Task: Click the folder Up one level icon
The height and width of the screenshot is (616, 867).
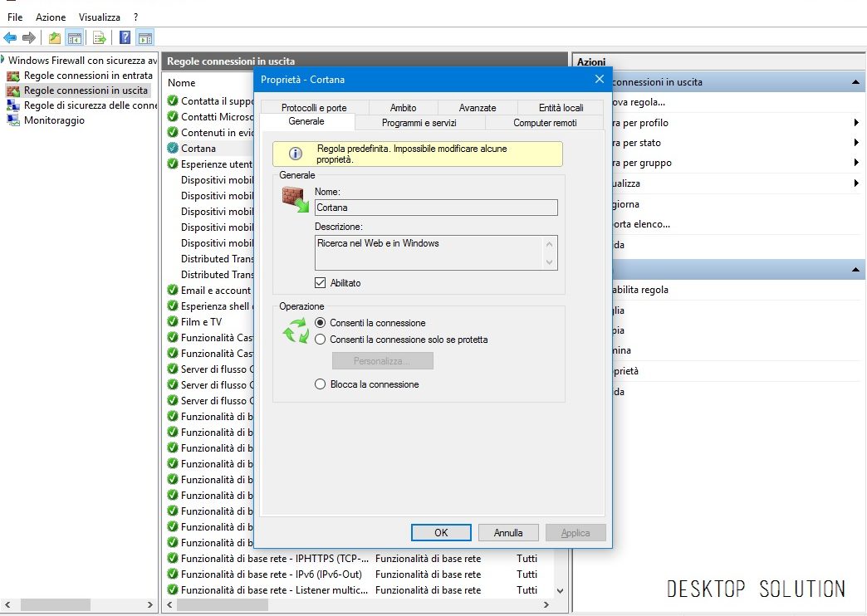Action: (x=55, y=37)
